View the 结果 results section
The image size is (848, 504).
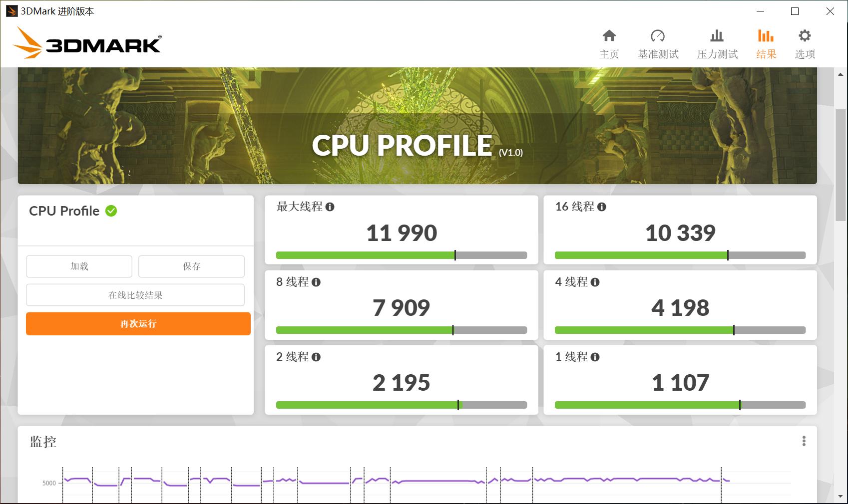pos(765,43)
